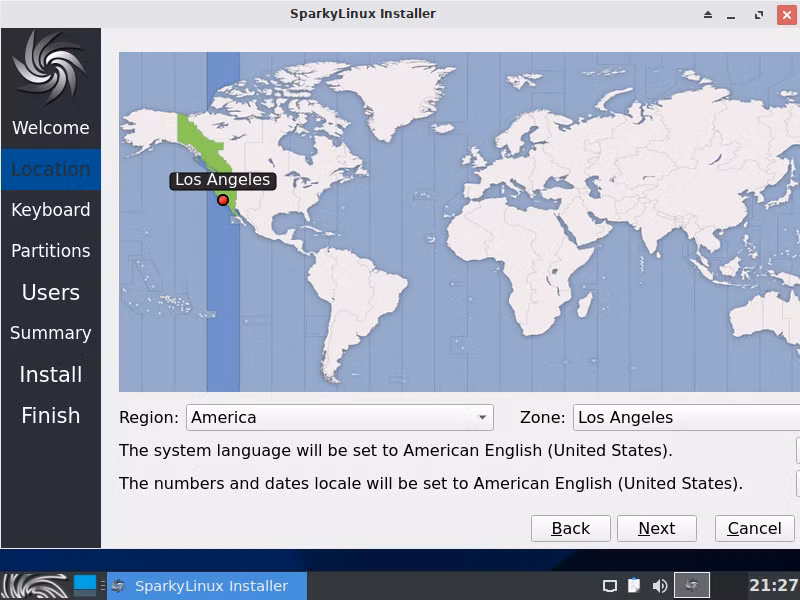Click the system language description text
Screen dimensions: 800x600
395,451
